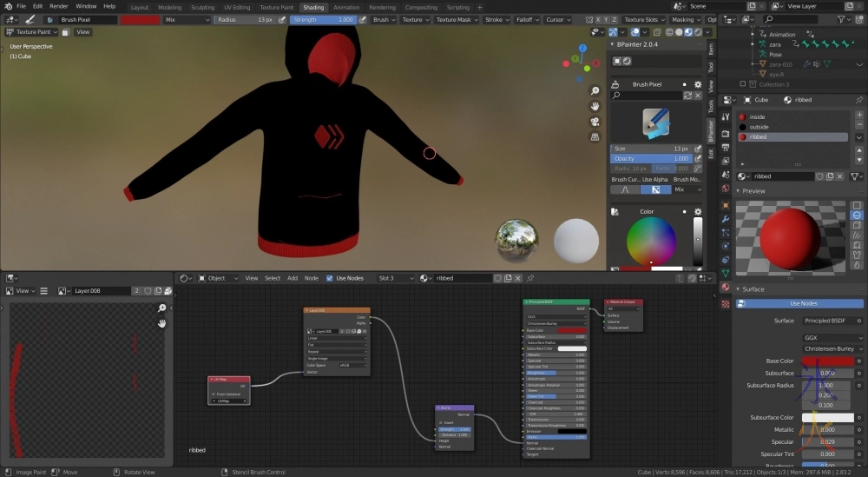868x477 pixels.
Task: Click the zoom magnifier icon in 3D viewport
Action: 595,92
